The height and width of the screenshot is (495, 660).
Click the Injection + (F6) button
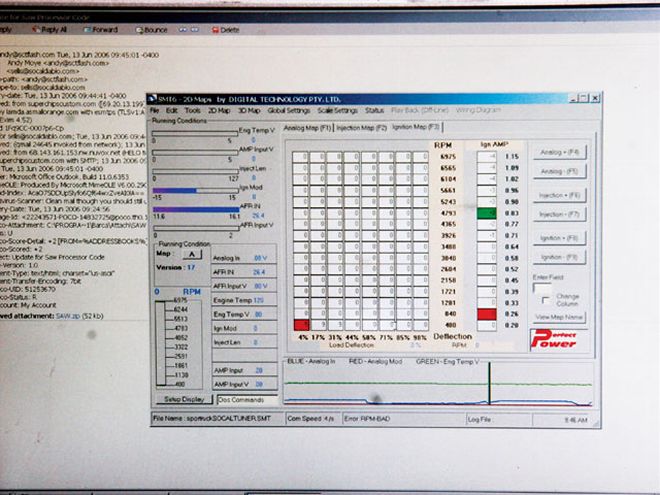point(559,195)
